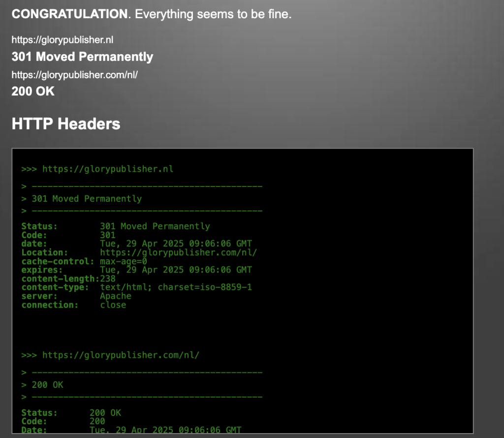Click the 'connection:' header label
The image size is (504, 438).
click(50, 305)
